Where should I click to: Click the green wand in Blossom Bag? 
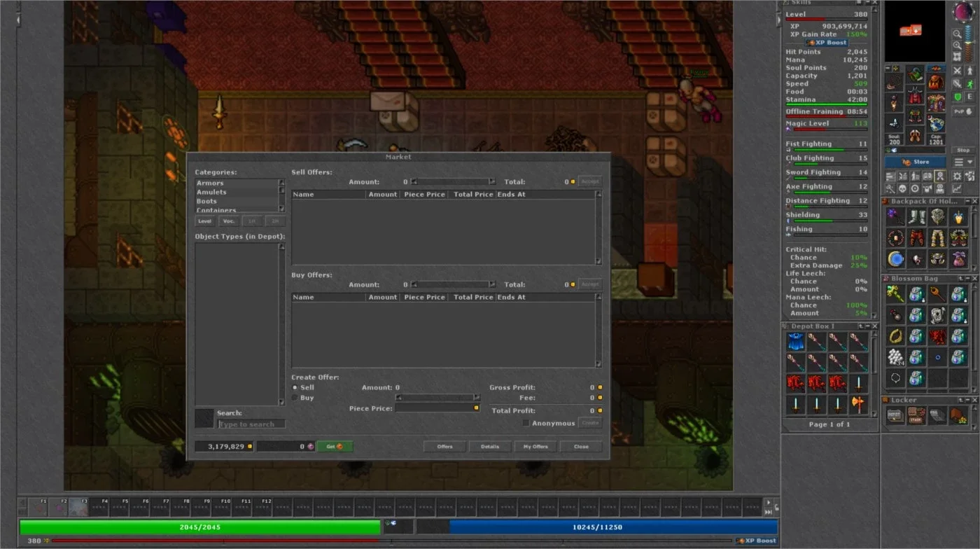tap(895, 294)
